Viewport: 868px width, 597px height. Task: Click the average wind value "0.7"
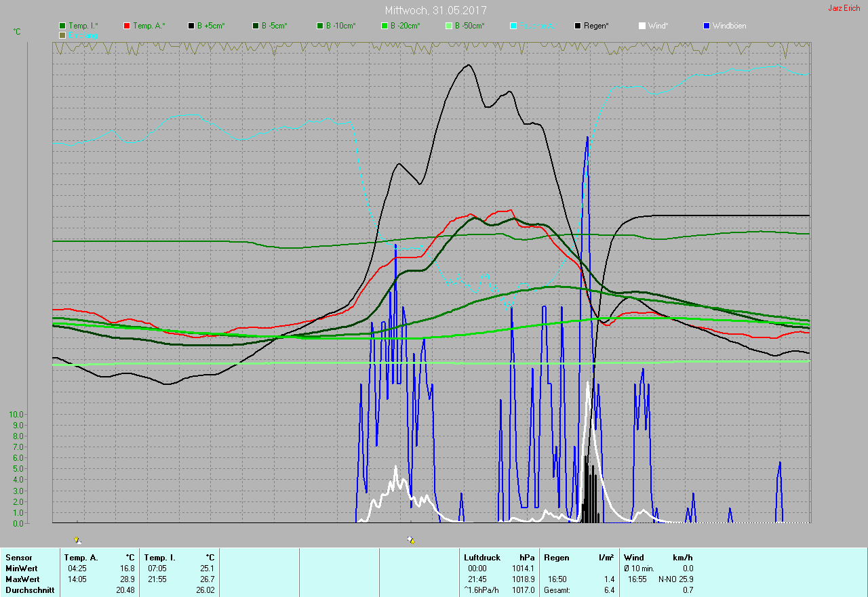pyautogui.click(x=688, y=590)
